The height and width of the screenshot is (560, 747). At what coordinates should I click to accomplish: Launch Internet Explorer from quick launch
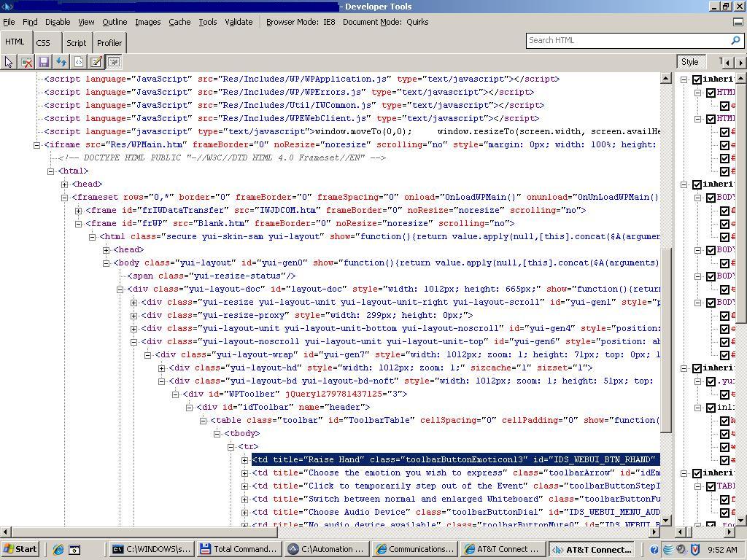[58, 549]
